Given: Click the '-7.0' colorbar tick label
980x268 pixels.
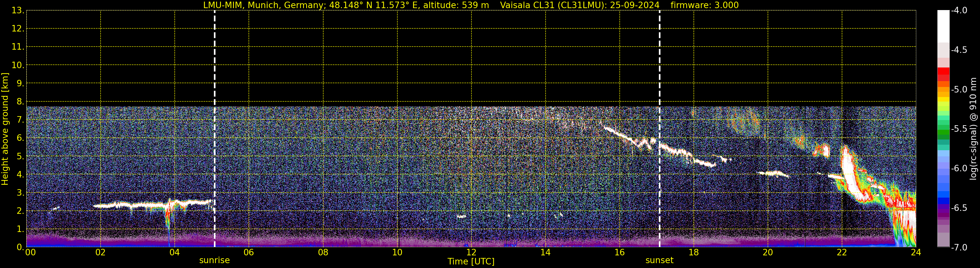Looking at the screenshot, I should (959, 248).
